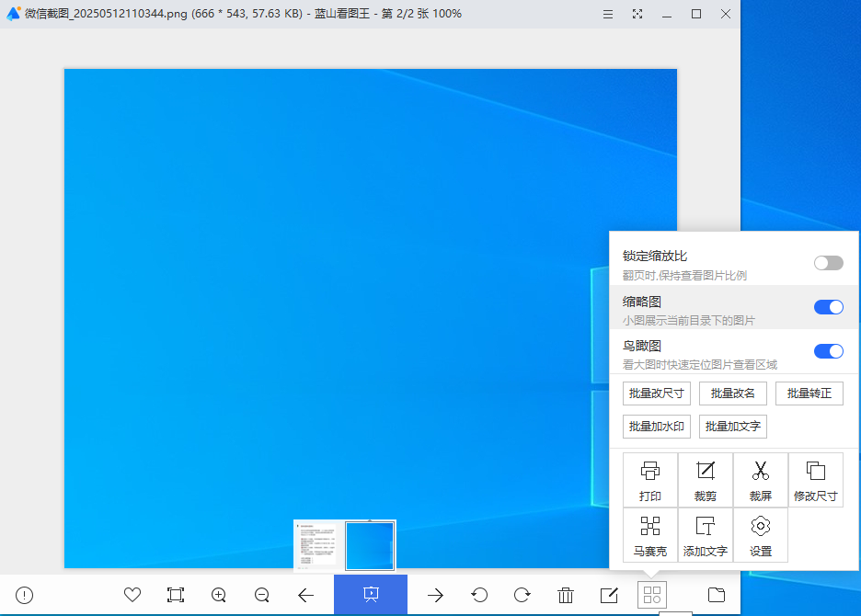Rotate image counterclockwise
861x616 pixels.
(x=479, y=595)
